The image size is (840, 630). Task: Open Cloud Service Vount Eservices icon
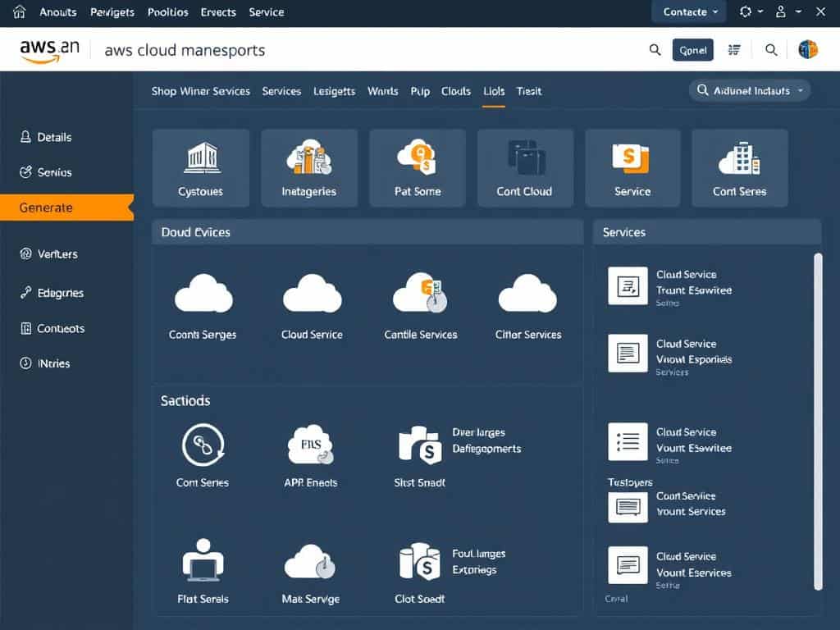click(x=628, y=565)
